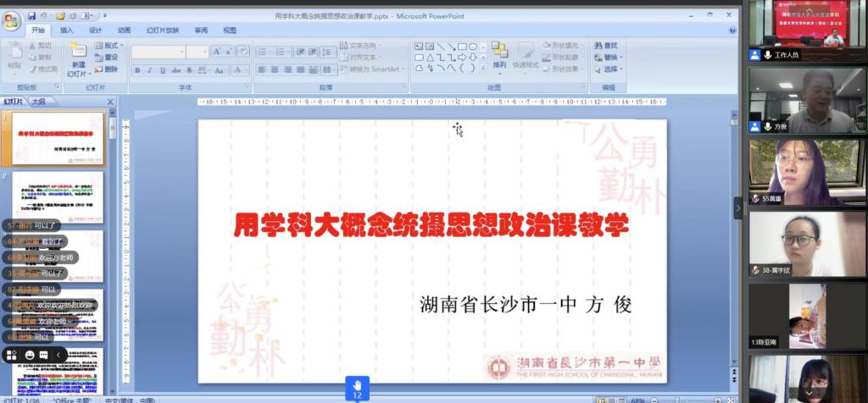This screenshot has height=403, width=868.
Task: Click the Save icon in quick access toolbar
Action: [31, 15]
